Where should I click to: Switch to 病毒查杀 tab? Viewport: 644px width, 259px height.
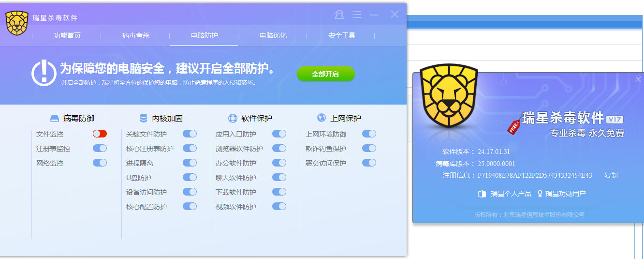click(136, 35)
